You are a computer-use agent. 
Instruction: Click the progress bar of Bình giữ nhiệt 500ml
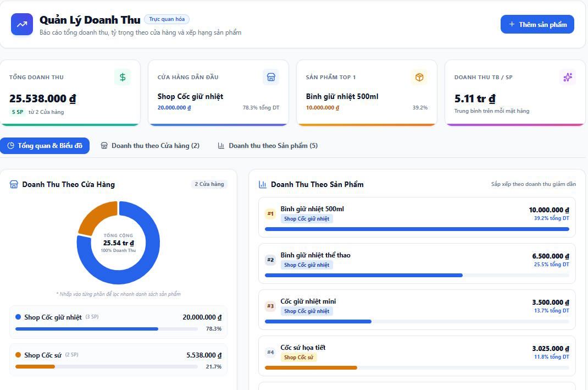(417, 229)
